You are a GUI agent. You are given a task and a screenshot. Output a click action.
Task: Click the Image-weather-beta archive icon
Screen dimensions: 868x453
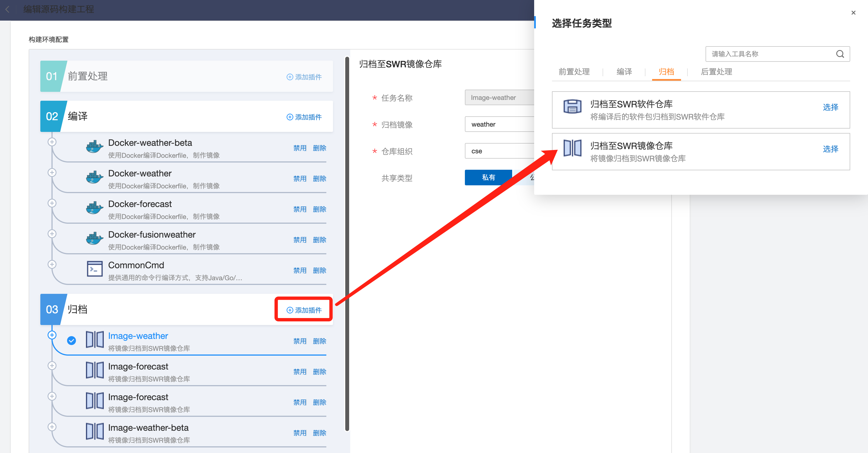[94, 431]
